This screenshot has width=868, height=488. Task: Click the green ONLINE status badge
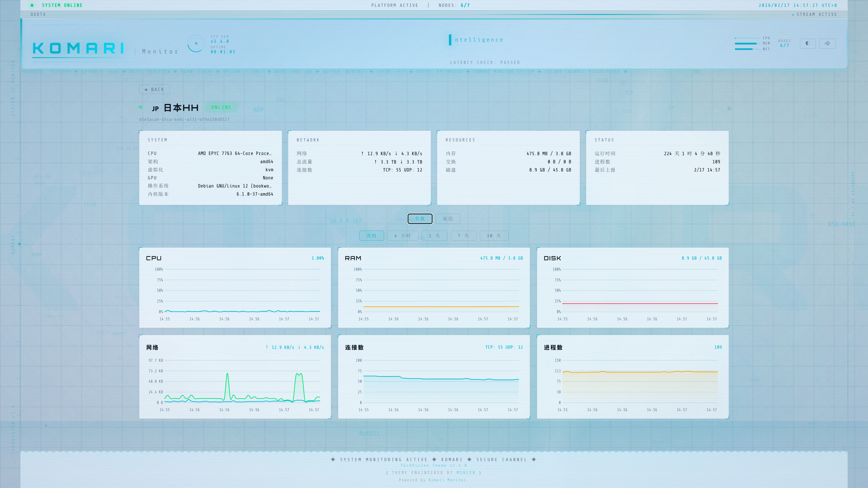click(221, 108)
